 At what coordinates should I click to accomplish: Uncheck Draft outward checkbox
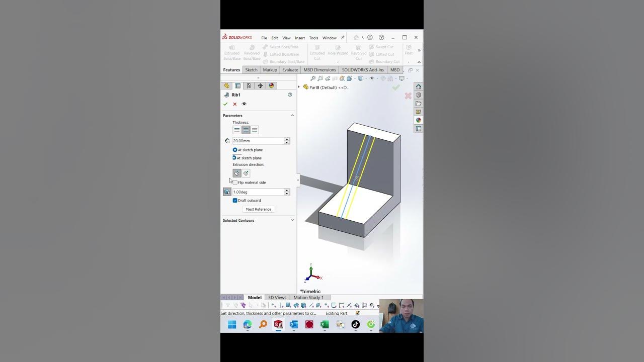pos(235,201)
